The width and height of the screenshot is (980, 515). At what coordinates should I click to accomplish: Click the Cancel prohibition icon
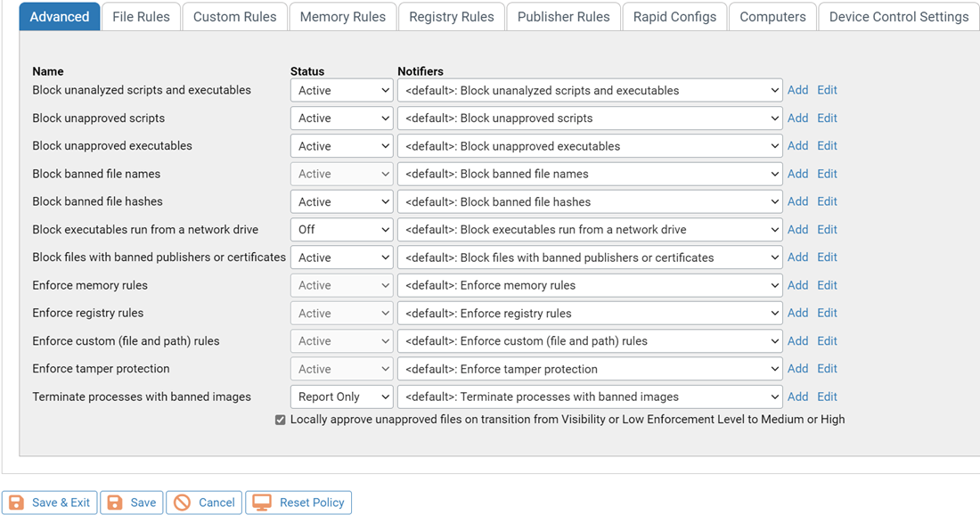182,502
